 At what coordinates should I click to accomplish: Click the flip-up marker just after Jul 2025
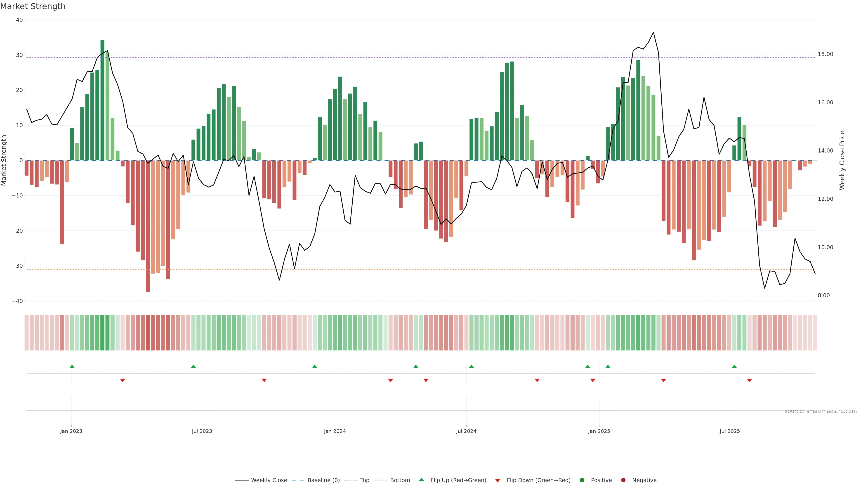tap(734, 366)
